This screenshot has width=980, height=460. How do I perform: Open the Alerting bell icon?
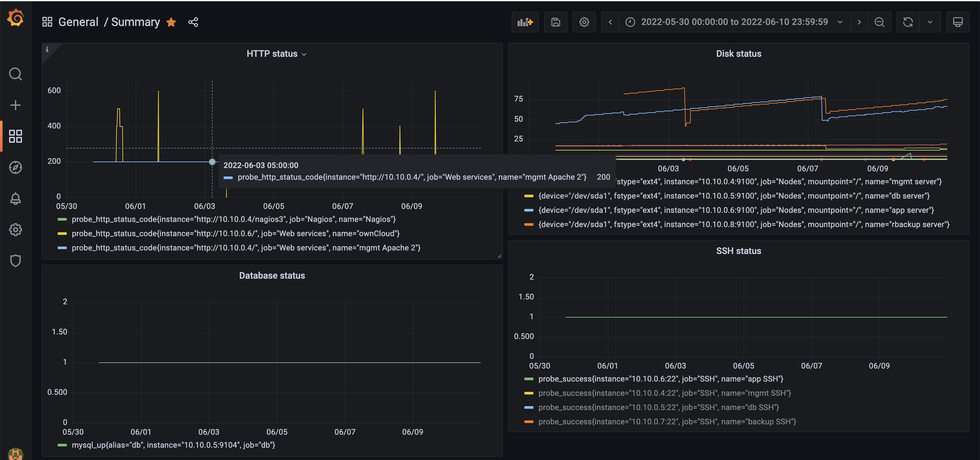15,199
